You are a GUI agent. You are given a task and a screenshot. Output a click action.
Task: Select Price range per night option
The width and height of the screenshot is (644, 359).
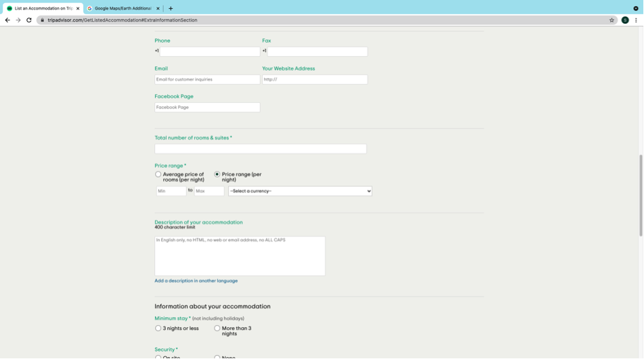217,174
